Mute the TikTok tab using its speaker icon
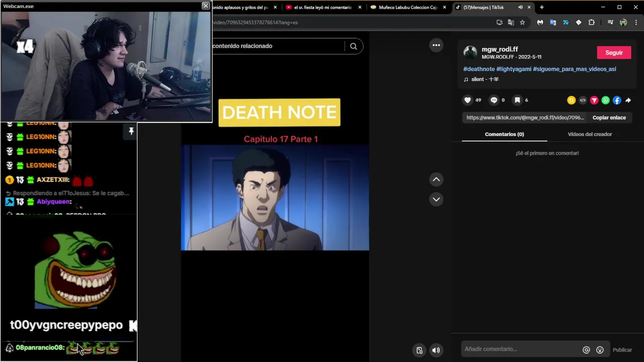 point(520,8)
